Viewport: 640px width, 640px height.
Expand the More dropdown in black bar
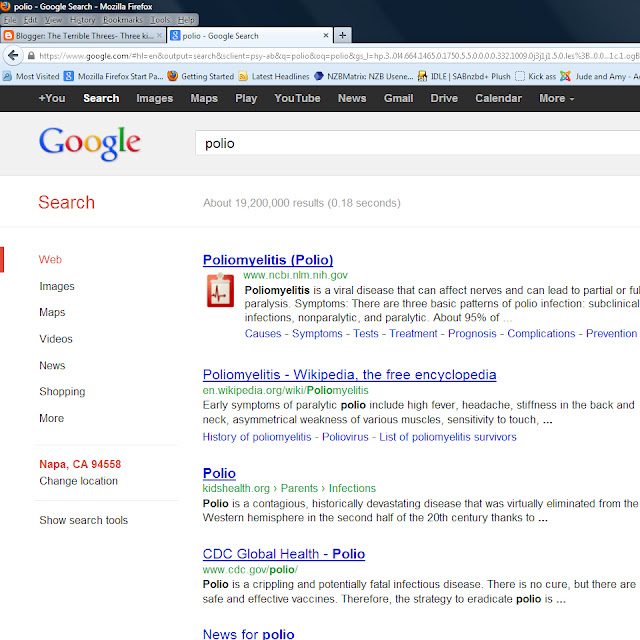coord(556,98)
